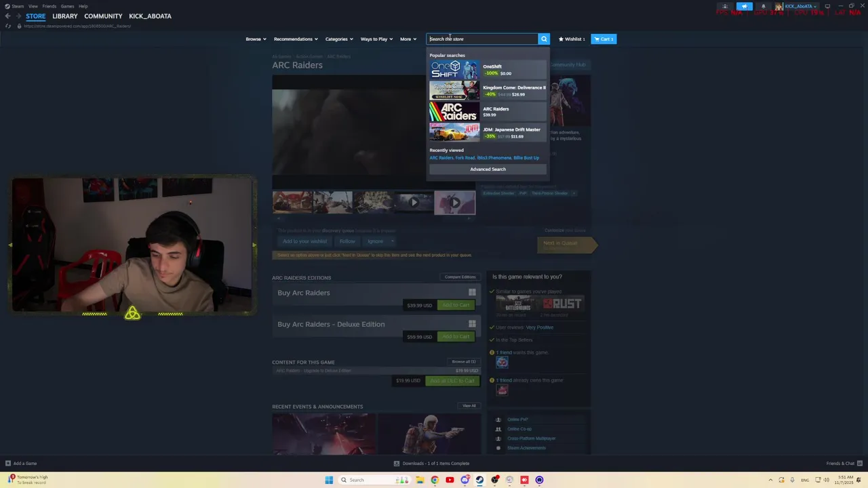Image resolution: width=868 pixels, height=488 pixels.
Task: Open Very Positive user reviews link
Action: [540, 327]
